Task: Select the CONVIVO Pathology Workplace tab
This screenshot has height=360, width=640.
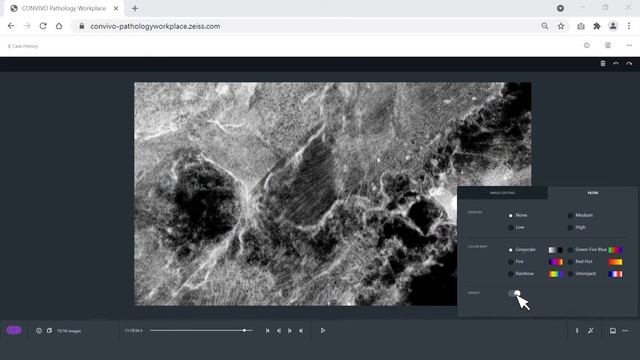Action: (x=63, y=8)
